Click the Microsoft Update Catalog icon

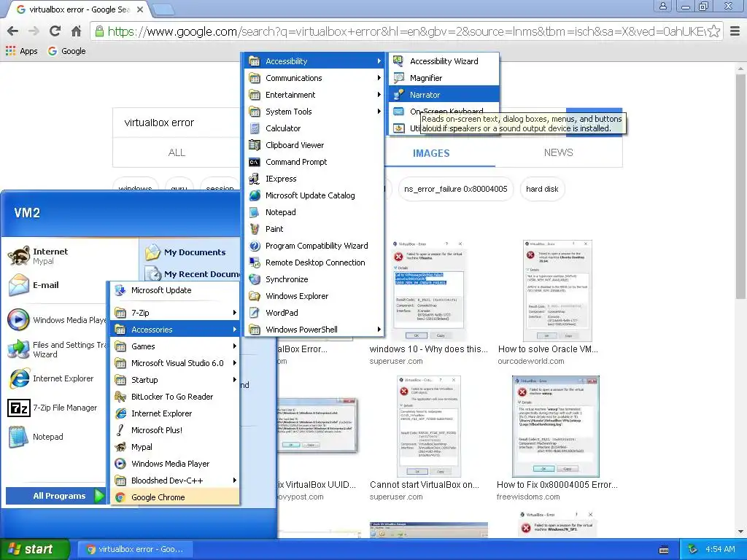click(x=255, y=195)
